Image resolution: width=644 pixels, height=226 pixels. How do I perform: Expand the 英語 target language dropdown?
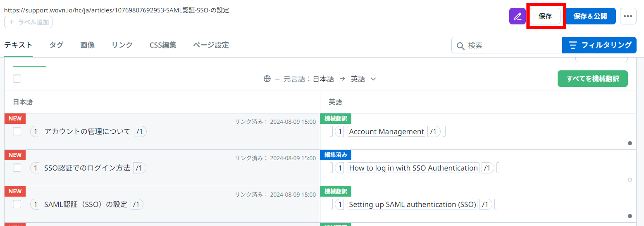tap(363, 79)
